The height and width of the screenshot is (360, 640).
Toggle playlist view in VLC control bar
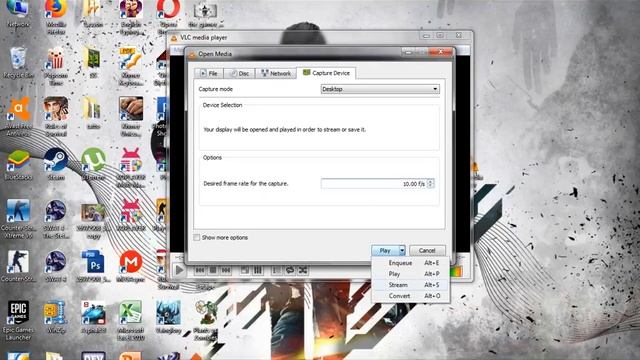pyautogui.click(x=277, y=270)
